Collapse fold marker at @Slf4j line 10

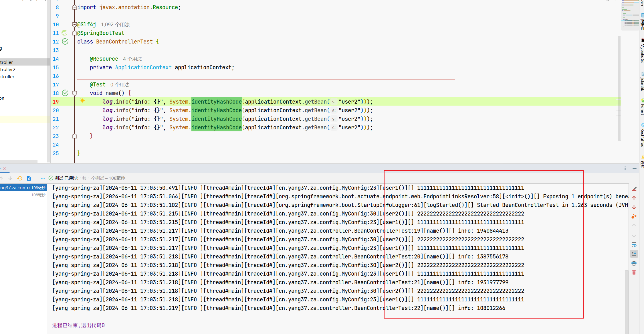coord(75,25)
